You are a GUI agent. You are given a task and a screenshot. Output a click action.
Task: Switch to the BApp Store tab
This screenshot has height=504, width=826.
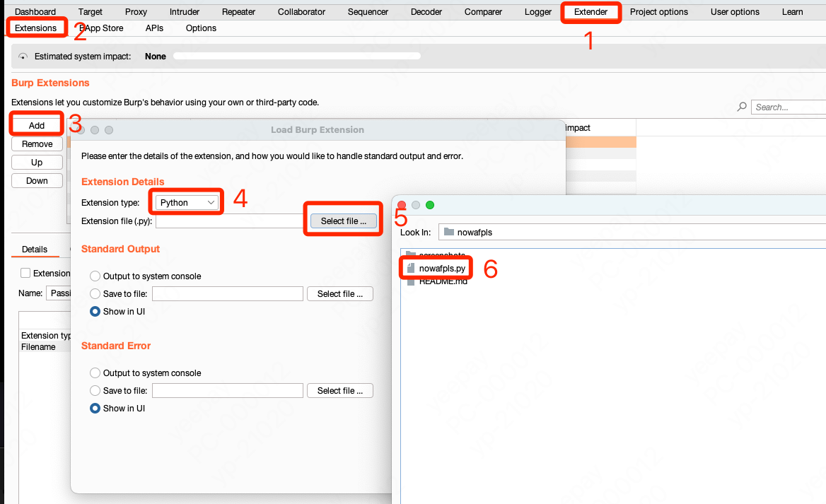pyautogui.click(x=103, y=28)
